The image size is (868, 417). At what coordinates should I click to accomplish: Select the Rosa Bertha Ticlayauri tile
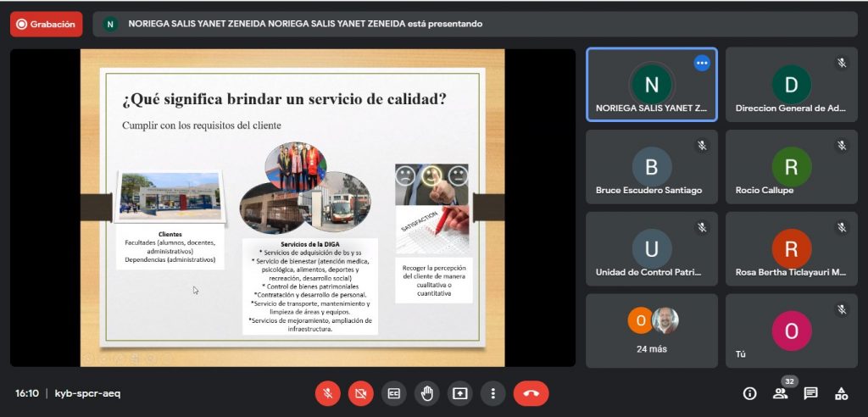coord(792,248)
